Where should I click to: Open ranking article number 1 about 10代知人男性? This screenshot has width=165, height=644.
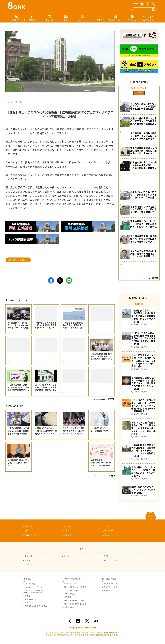[139, 107]
